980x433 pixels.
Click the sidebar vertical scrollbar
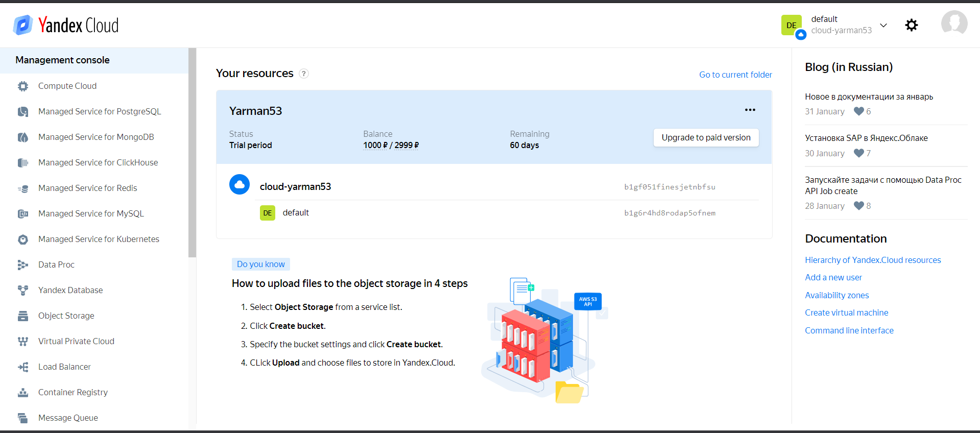pos(192,152)
